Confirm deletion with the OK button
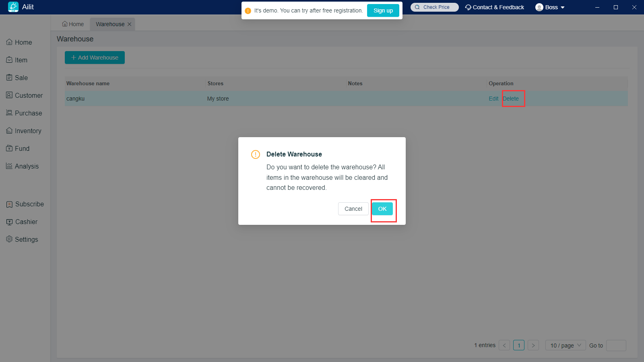The height and width of the screenshot is (362, 644). (382, 209)
